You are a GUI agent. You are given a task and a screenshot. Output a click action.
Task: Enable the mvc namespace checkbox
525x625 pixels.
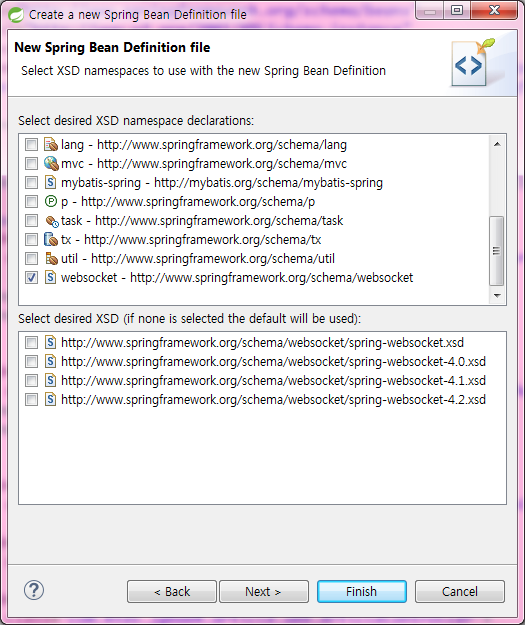point(31,163)
